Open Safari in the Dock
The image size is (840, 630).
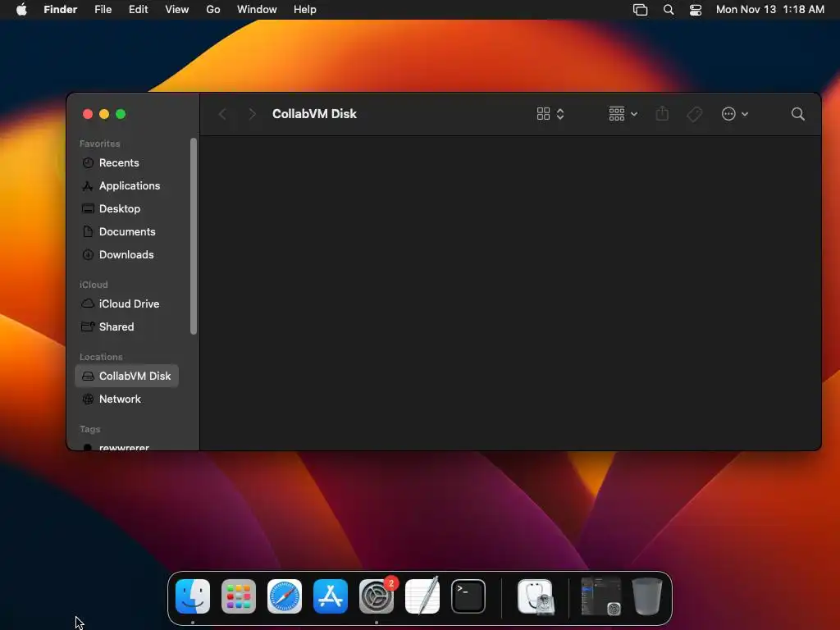pyautogui.click(x=285, y=596)
